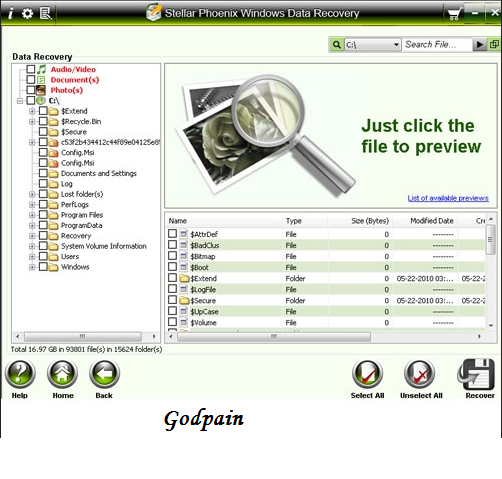The image size is (502, 479).
Task: Expand the System Volume Information node
Action: pos(32,246)
